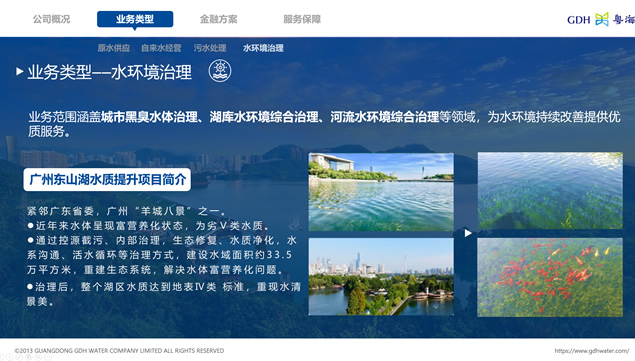Select the slideshow pen tool icon
The image size is (635, 361).
pos(19,357)
